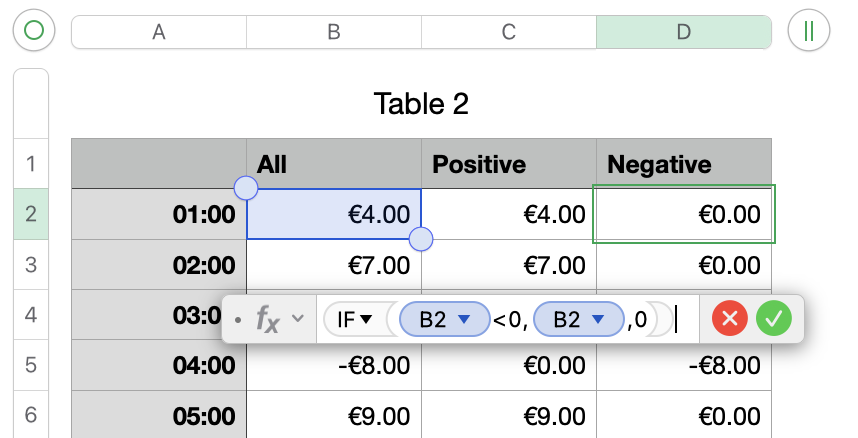The width and height of the screenshot is (858, 438).
Task: Click the green confirm formula checkmark
Action: click(x=774, y=319)
